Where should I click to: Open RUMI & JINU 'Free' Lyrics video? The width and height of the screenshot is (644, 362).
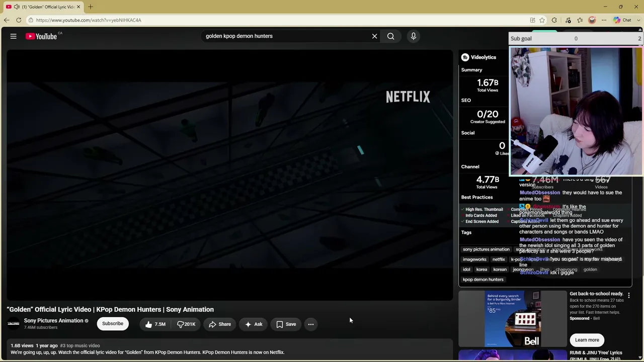(596, 355)
